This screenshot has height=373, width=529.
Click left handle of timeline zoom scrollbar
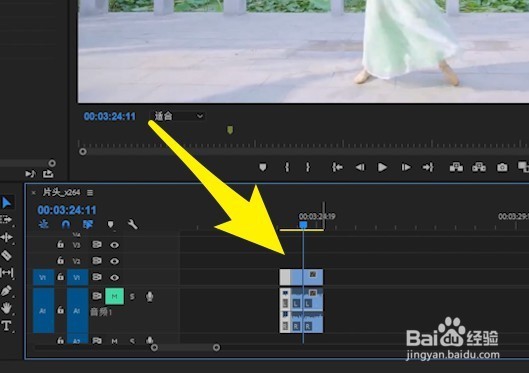pyautogui.click(x=154, y=347)
